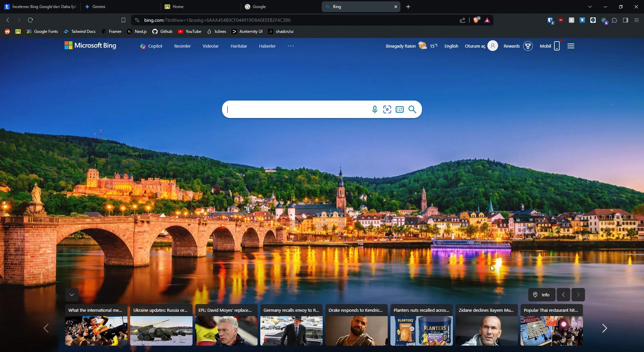Open the Google Fonts bookmark
This screenshot has height=352, width=644.
point(42,32)
